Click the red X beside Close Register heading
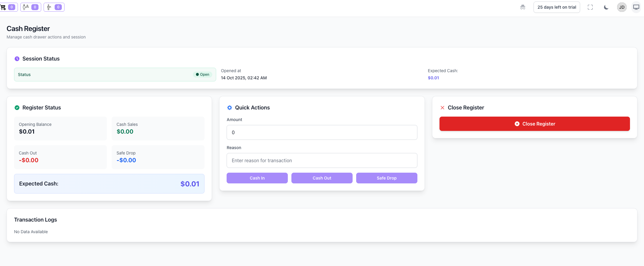 442,108
